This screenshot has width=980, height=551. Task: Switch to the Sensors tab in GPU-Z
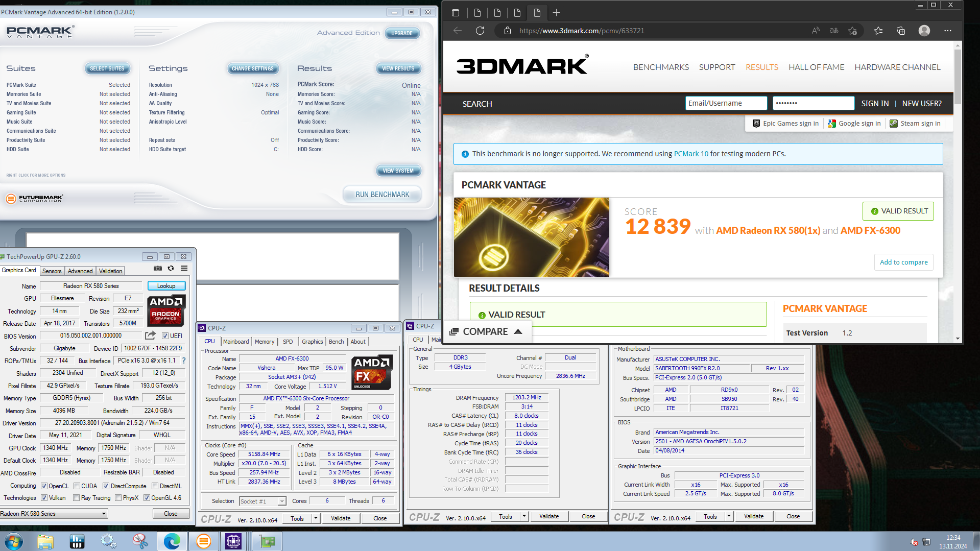pos(52,271)
